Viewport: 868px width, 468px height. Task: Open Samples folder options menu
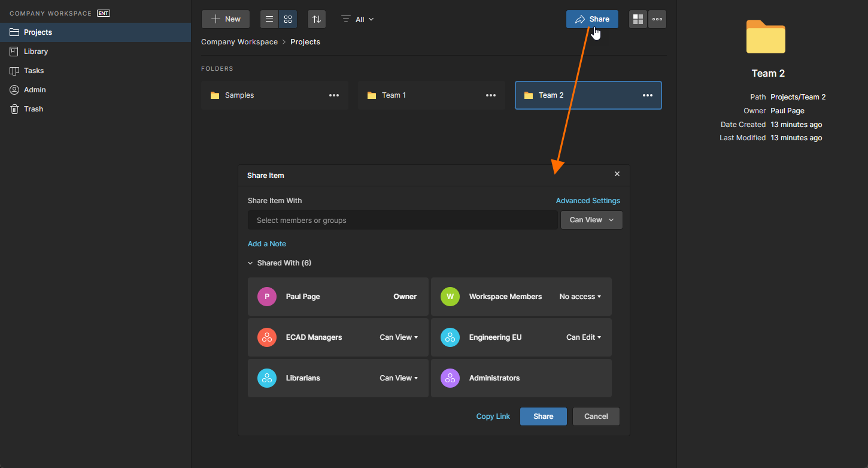334,95
